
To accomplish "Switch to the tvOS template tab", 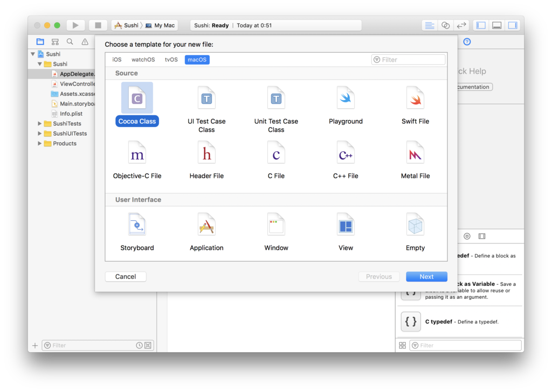I will click(171, 59).
